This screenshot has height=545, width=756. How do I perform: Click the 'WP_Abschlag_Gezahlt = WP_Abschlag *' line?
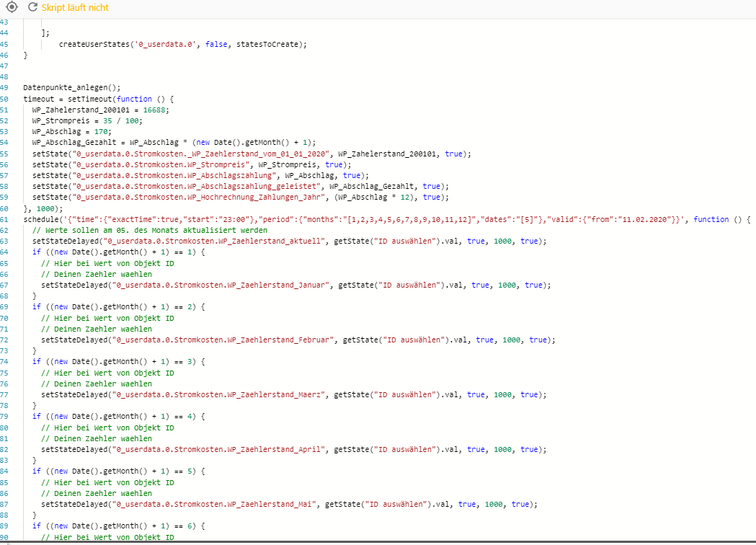(x=174, y=143)
